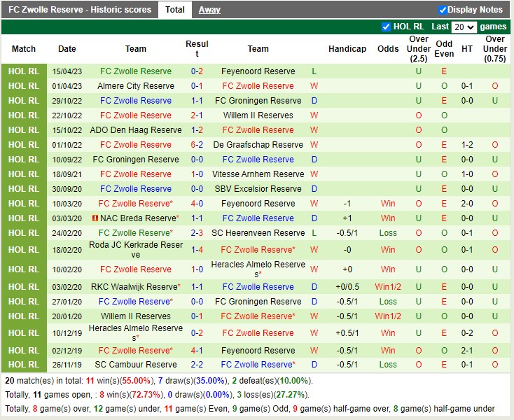514x420 pixels.
Task: Click Heracles Almelo Reserves on 10/12/19
Action: click(136, 333)
